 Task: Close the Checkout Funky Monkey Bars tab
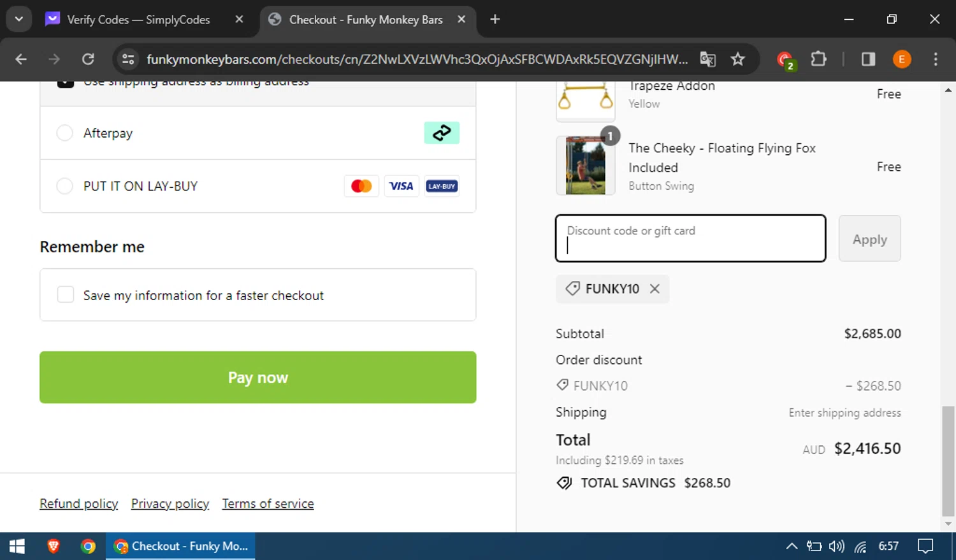[x=461, y=20]
